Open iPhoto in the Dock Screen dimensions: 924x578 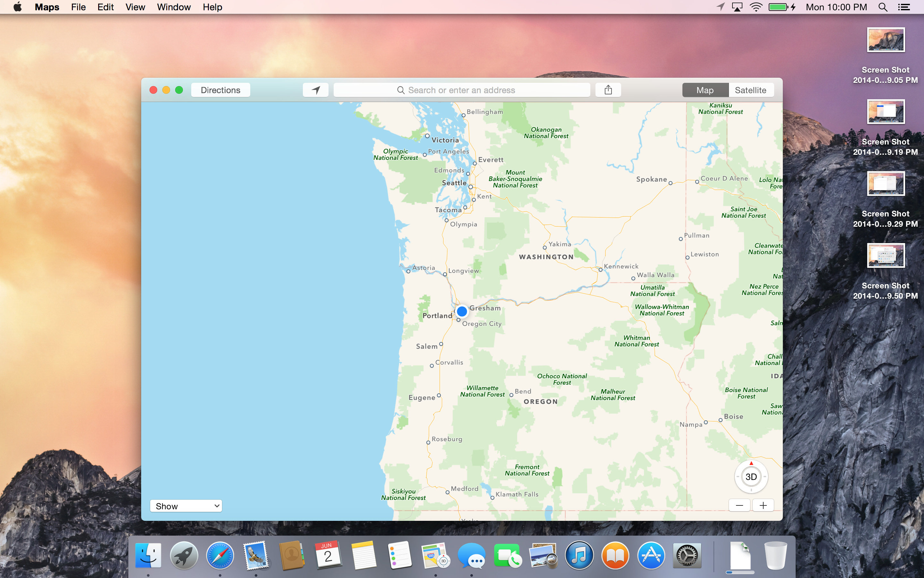[543, 556]
